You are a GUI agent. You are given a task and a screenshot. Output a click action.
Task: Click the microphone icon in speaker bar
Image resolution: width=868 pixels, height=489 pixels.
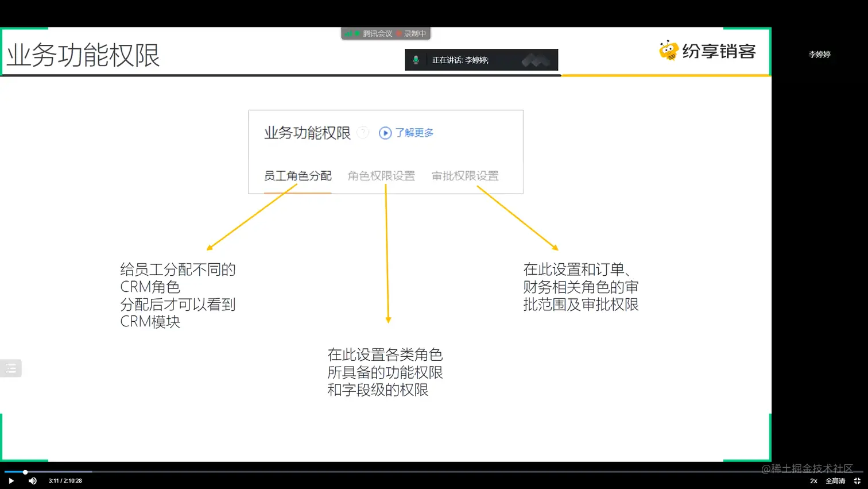pos(416,60)
